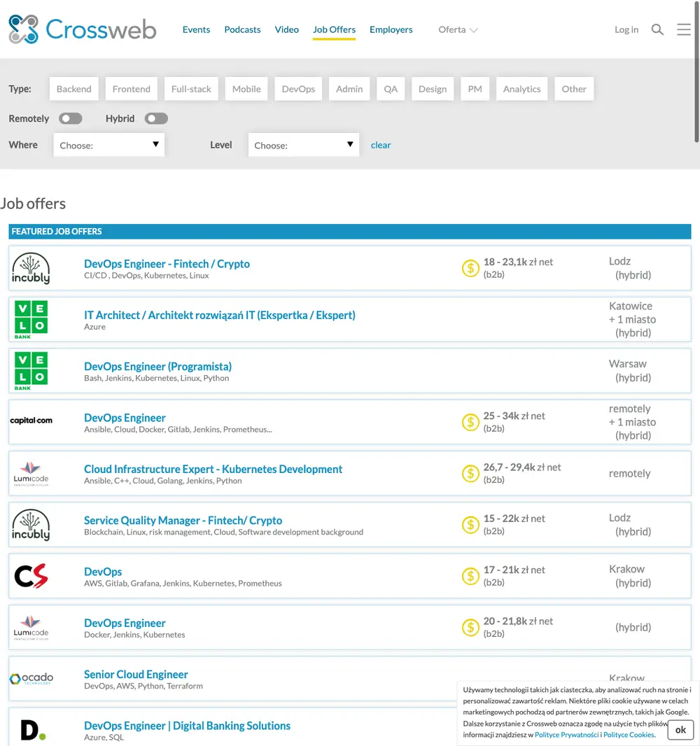
Task: Select the PM type filter
Action: [475, 89]
